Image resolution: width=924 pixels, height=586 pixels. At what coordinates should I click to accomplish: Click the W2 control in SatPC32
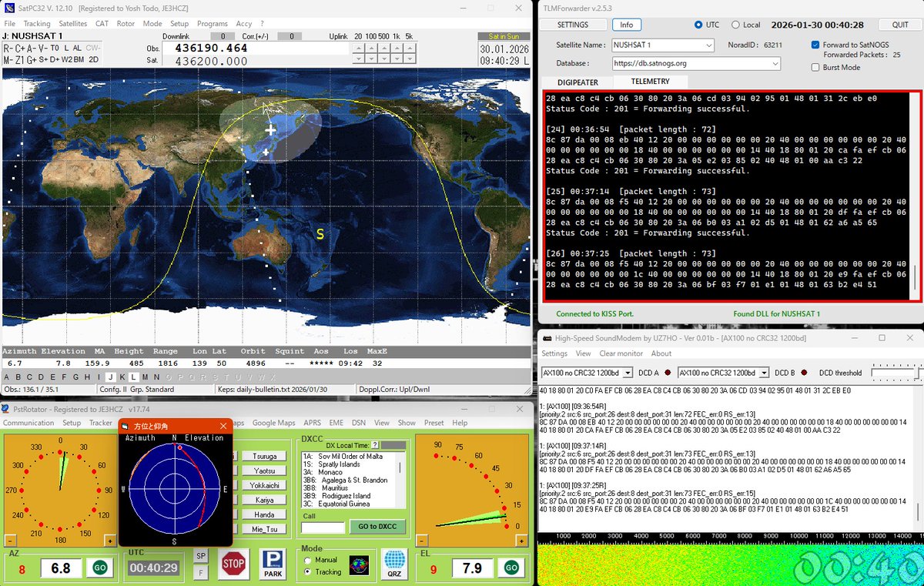[67, 59]
